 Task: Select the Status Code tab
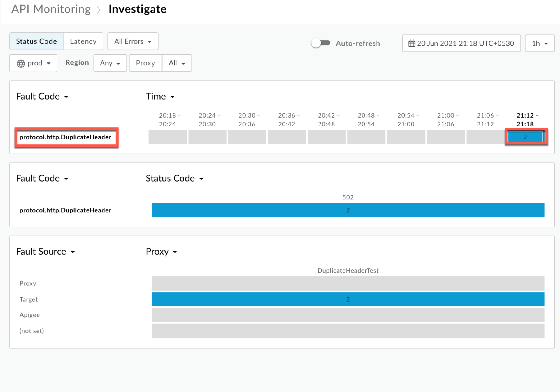point(36,41)
